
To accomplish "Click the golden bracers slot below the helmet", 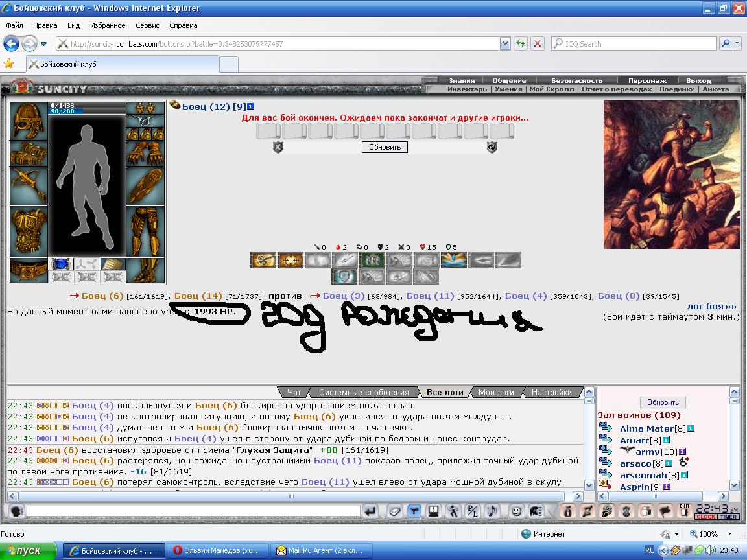I will (29, 154).
